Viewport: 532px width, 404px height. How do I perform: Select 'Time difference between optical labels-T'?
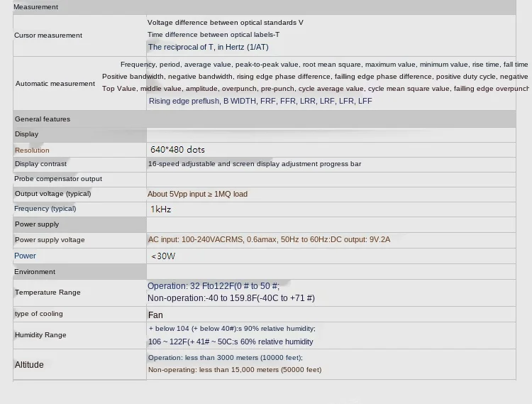(214, 35)
